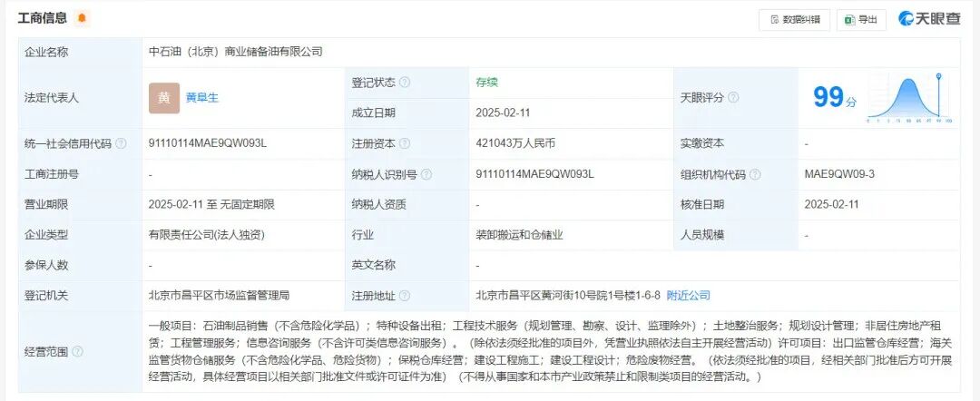This screenshot has width=980, height=401.
Task: Click 北京市昌平区市场监督管理局 registration authority
Action: (x=220, y=295)
